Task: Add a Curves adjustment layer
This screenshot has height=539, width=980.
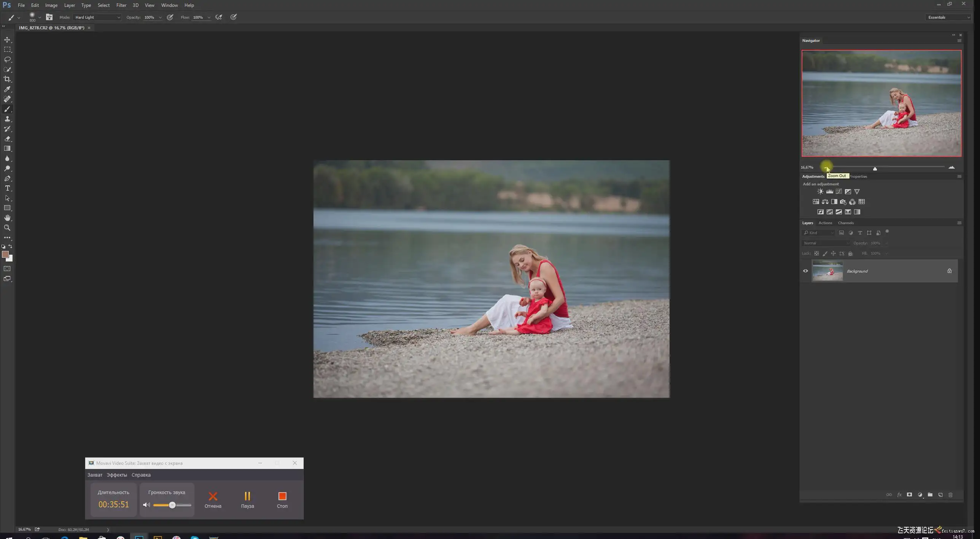Action: pos(838,191)
